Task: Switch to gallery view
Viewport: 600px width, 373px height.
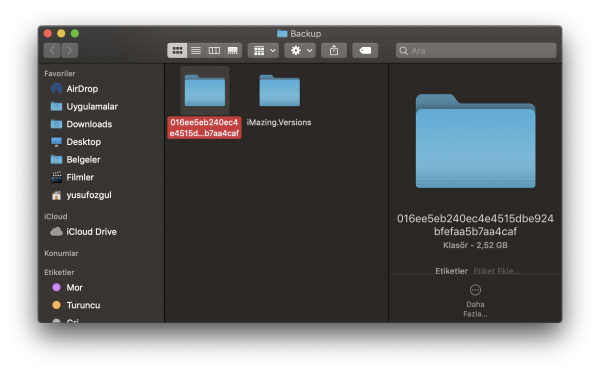Action: pyautogui.click(x=233, y=50)
